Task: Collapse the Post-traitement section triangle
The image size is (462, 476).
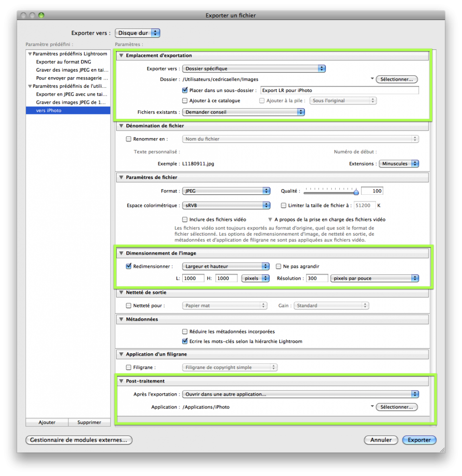Action: tap(121, 381)
